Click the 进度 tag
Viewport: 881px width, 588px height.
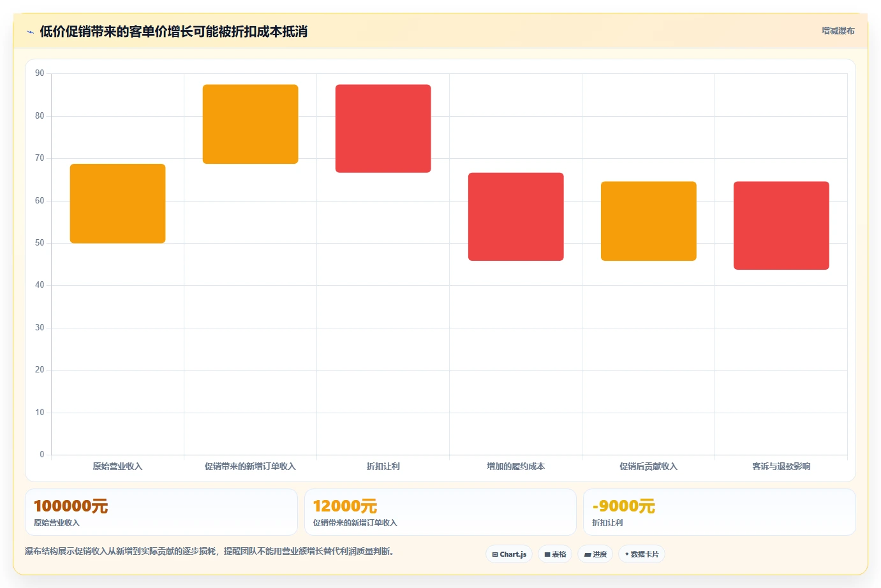pos(595,554)
